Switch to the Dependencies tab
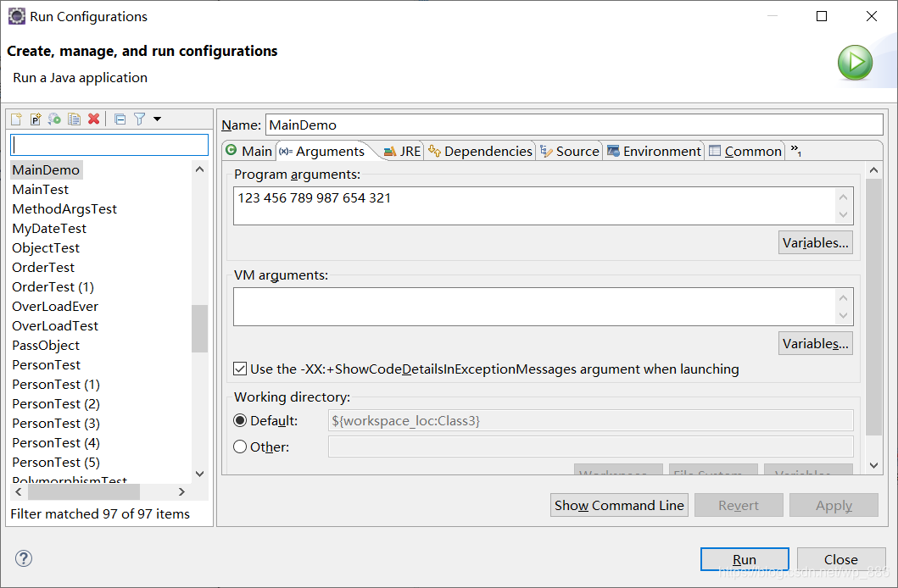 click(480, 151)
